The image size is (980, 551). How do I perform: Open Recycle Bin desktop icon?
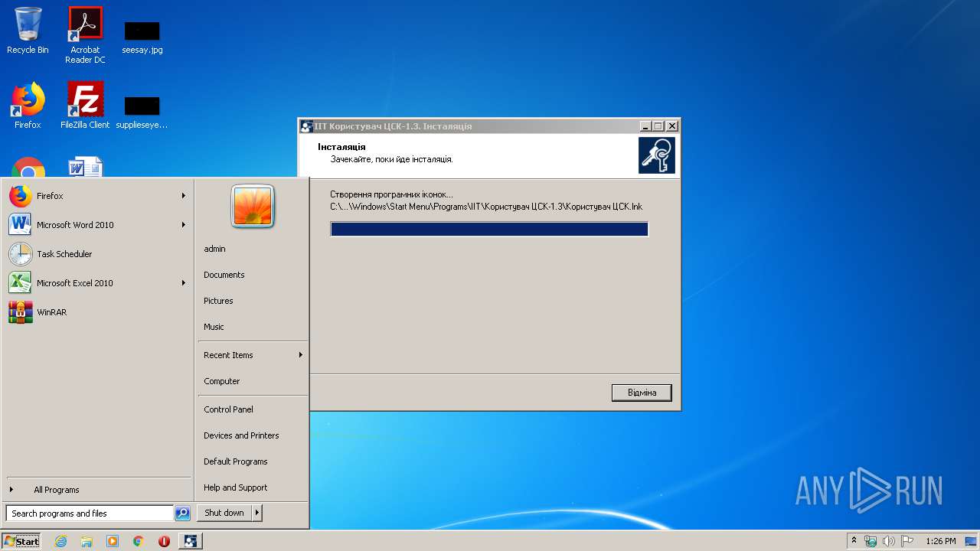[x=28, y=31]
